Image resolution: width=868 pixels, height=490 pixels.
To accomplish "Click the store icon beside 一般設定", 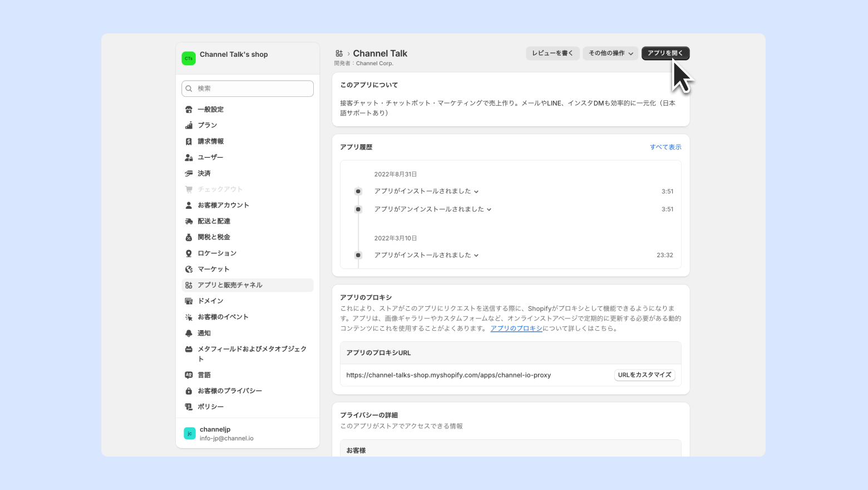I will (189, 110).
